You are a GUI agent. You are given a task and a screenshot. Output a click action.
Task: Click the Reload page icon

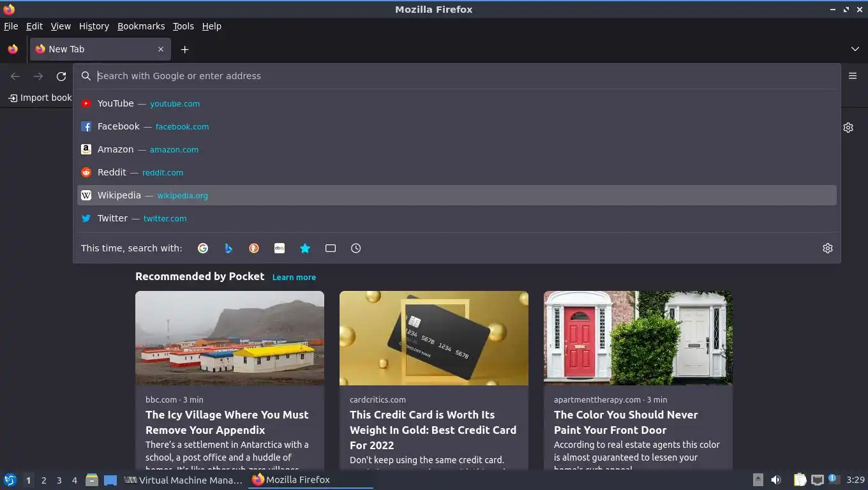point(61,76)
